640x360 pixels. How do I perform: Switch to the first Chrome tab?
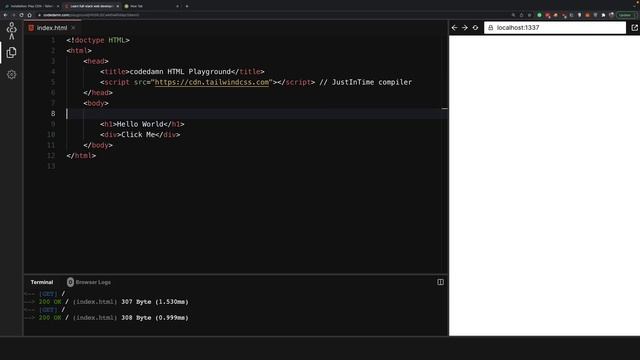coord(31,6)
